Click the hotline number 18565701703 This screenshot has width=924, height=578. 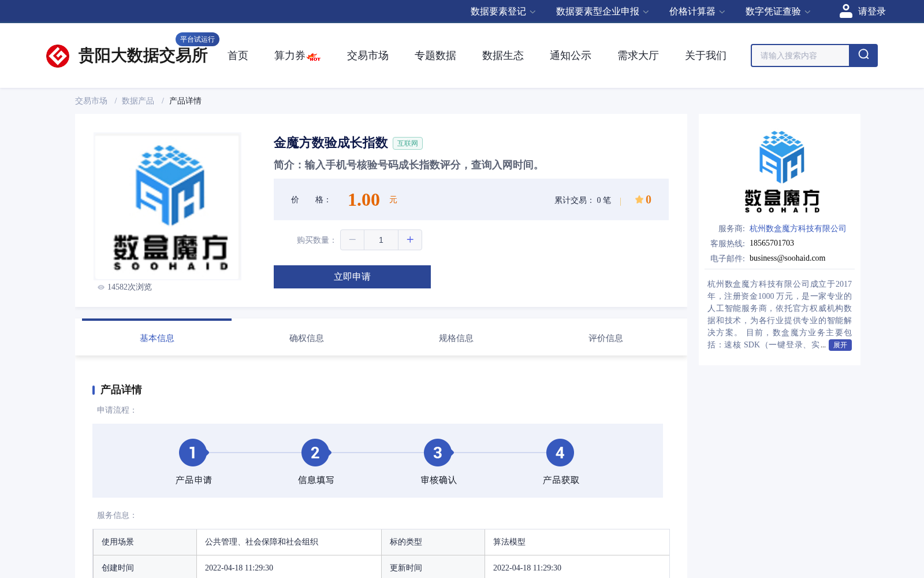tap(772, 243)
